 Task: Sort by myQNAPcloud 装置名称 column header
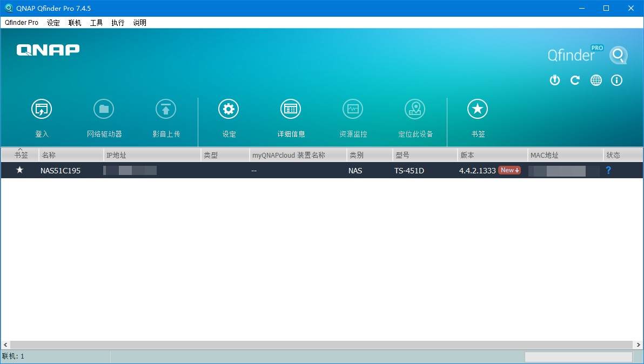click(298, 155)
